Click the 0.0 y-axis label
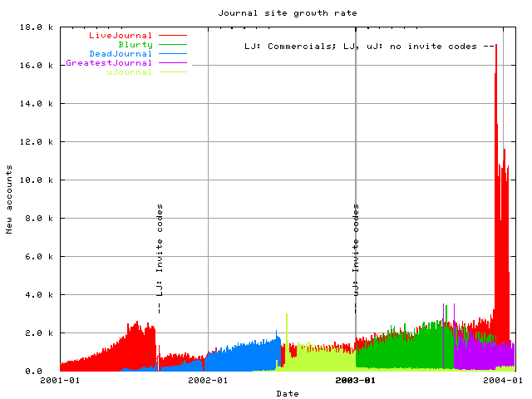The height and width of the screenshot is (399, 532). (33, 372)
